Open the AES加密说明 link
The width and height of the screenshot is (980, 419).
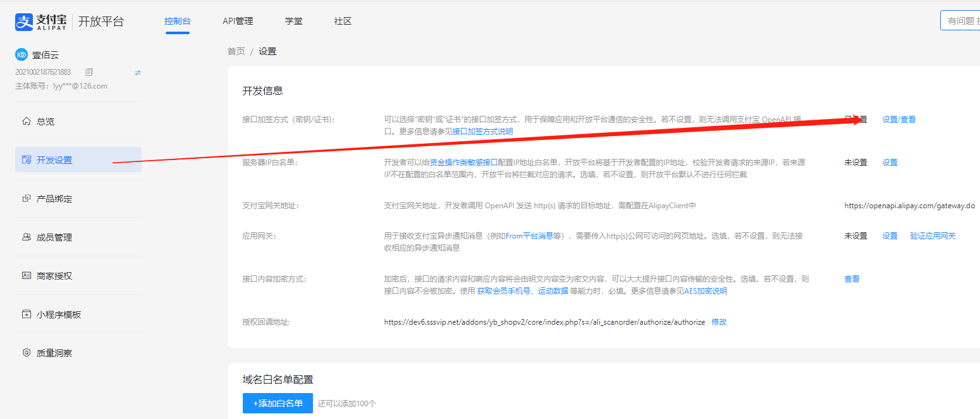pos(706,291)
